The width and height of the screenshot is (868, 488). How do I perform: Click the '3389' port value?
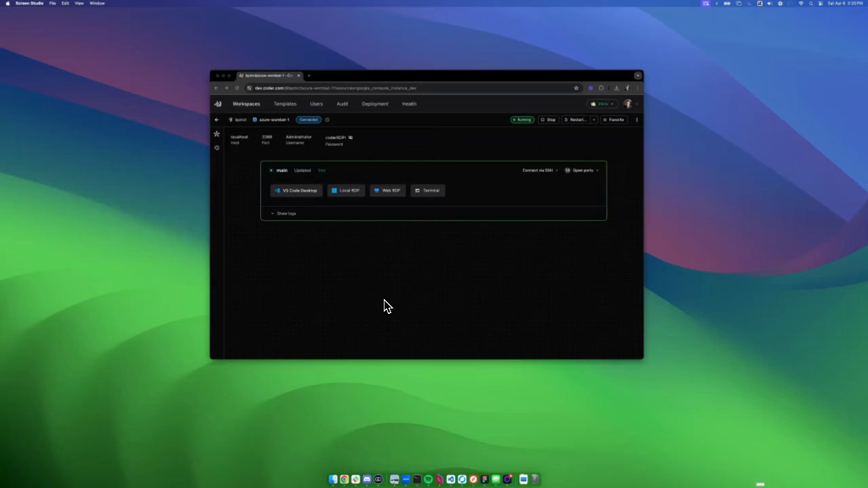(267, 137)
